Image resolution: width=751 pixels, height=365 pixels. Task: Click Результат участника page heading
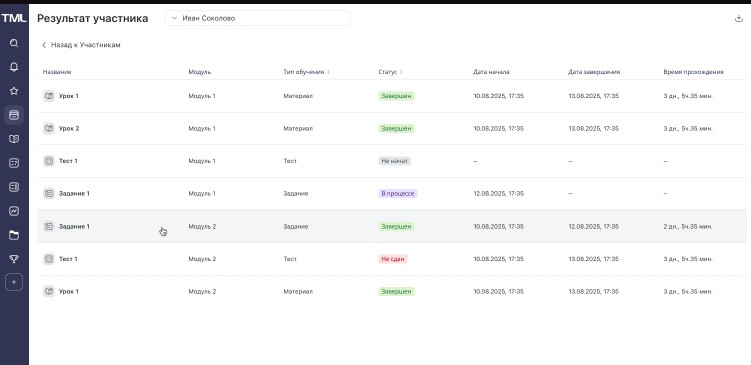point(92,19)
